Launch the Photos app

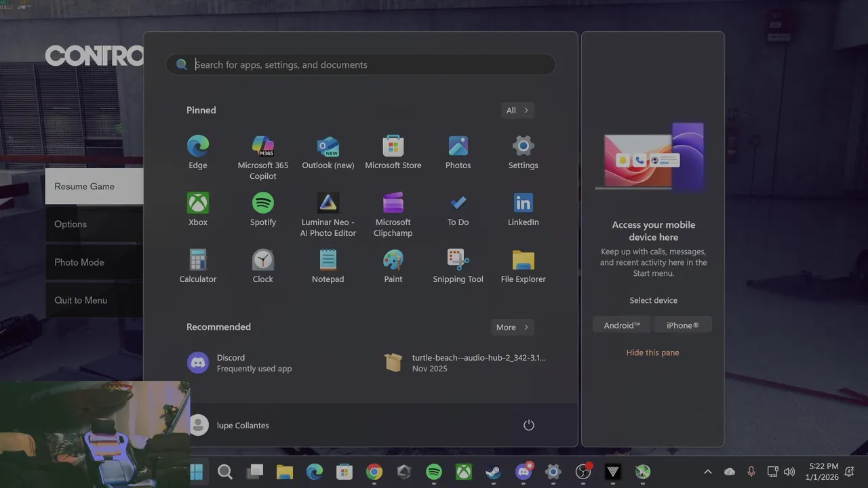pyautogui.click(x=458, y=152)
